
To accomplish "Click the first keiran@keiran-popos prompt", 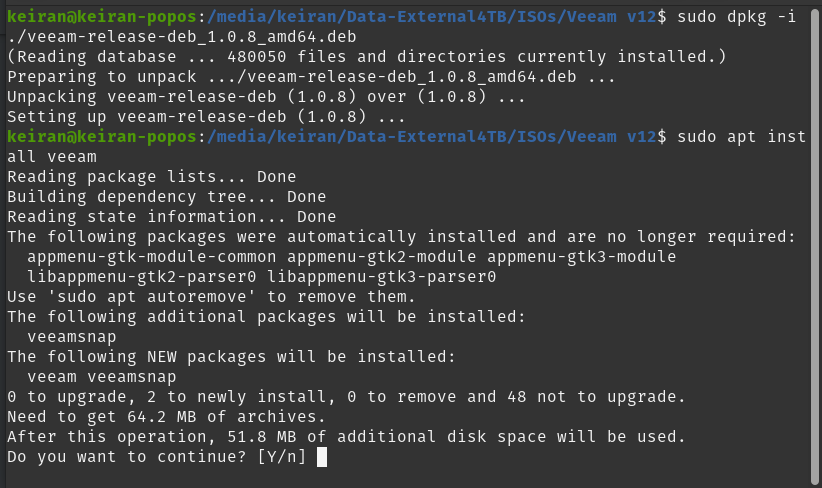I will (102, 17).
